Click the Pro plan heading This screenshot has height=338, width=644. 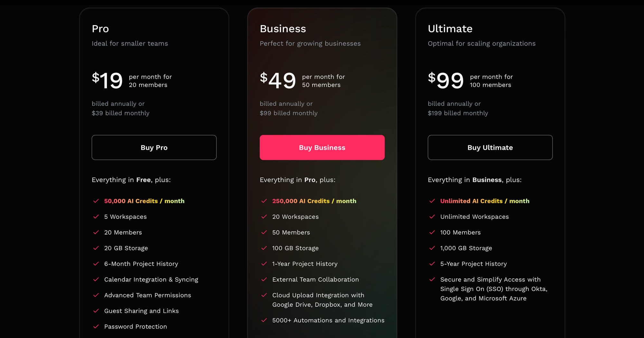tap(100, 29)
